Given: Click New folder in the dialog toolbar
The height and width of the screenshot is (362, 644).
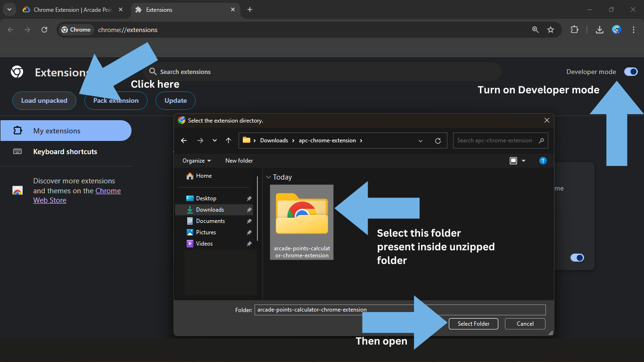Looking at the screenshot, I should (239, 161).
